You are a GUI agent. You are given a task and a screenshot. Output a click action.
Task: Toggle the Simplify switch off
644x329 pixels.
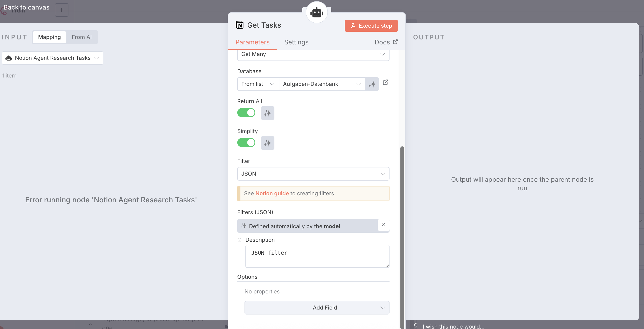(246, 143)
